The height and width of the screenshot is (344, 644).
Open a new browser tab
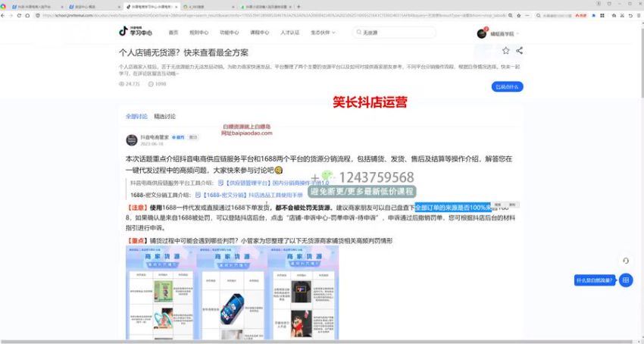[x=299, y=7]
